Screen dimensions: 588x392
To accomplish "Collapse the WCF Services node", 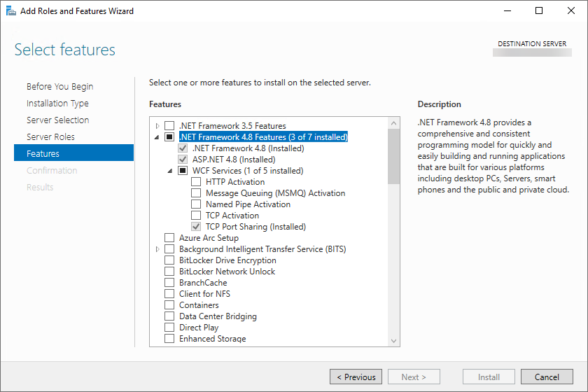I will 170,171.
